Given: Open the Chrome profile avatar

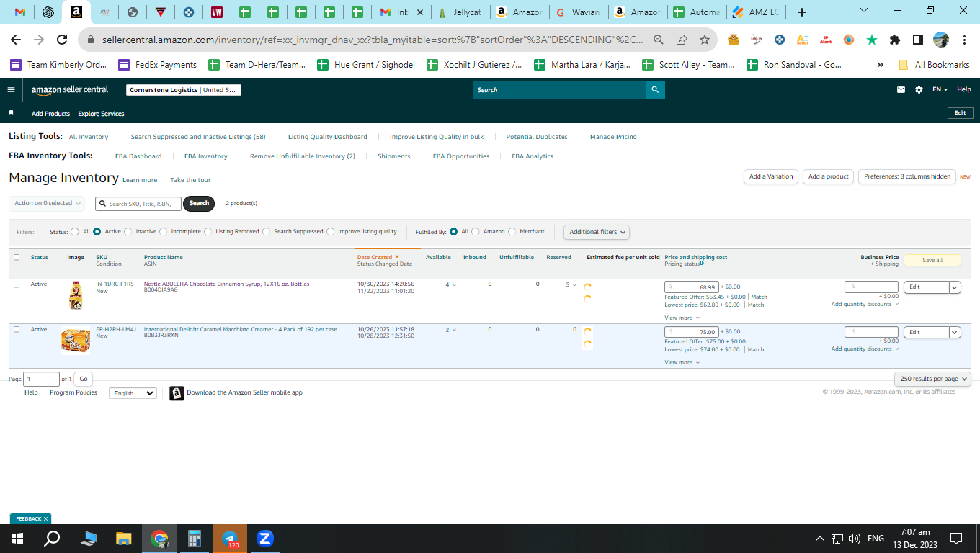Looking at the screenshot, I should click(941, 40).
